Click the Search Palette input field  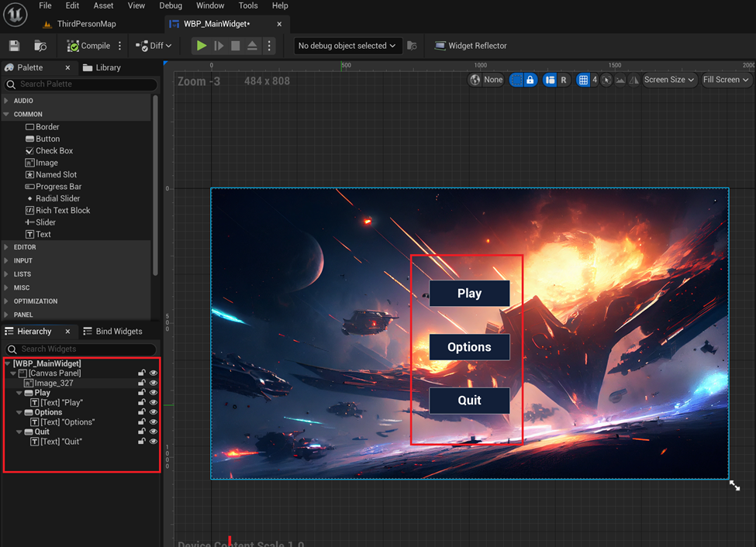point(81,84)
